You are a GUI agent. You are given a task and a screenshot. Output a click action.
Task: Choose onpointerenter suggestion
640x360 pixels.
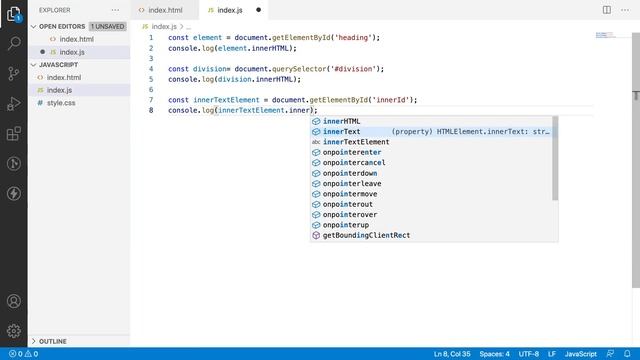431,152
